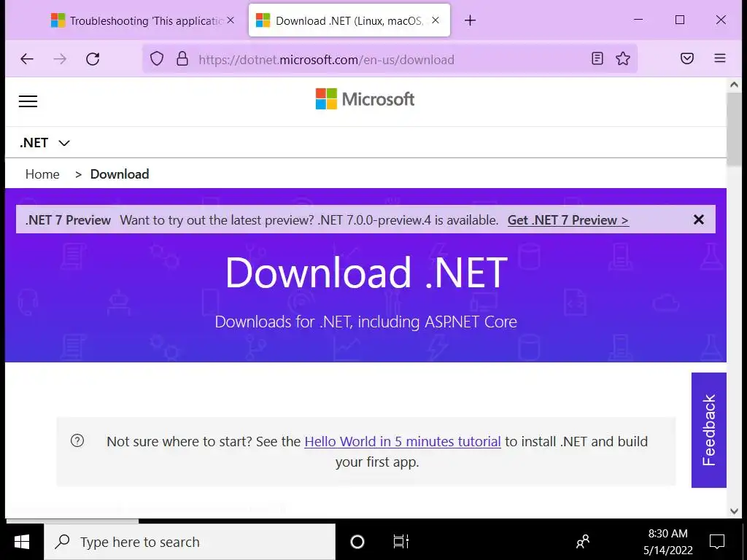Close the Download .NET tab
This screenshot has width=747, height=560.
point(436,20)
